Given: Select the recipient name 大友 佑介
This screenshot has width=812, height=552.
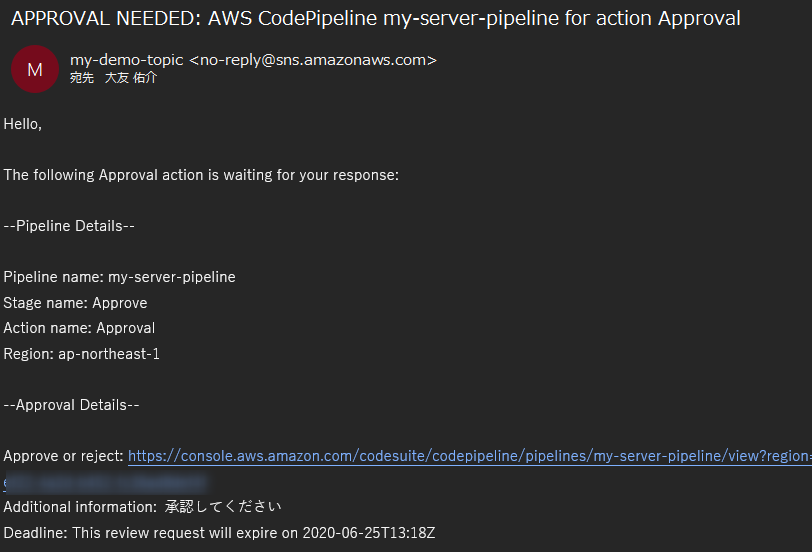Looking at the screenshot, I should point(131,79).
